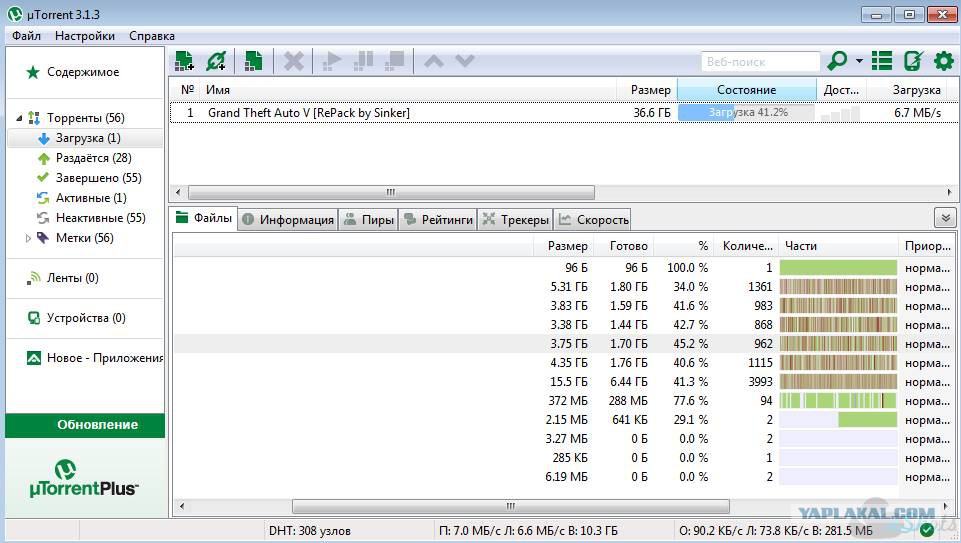Stop torrent with the stop icon
The width and height of the screenshot is (961, 543).
[x=394, y=61]
